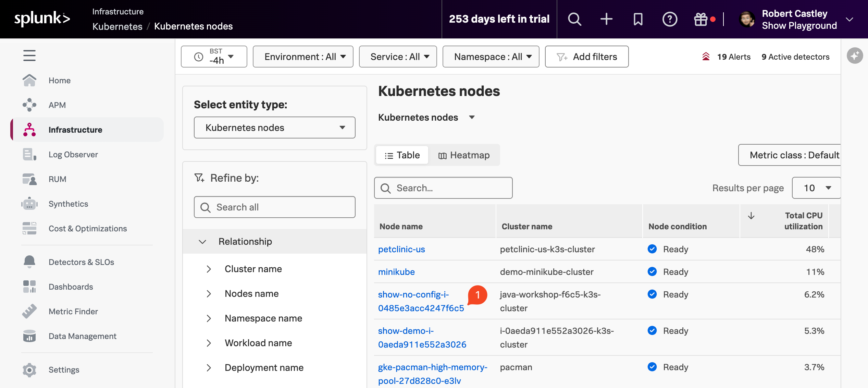Click the Dashboards icon
The width and height of the screenshot is (868, 388).
[29, 287]
